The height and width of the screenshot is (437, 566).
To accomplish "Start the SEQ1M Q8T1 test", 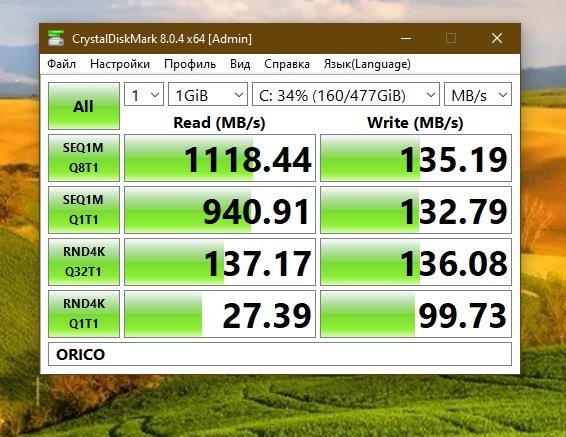I will 84,158.
